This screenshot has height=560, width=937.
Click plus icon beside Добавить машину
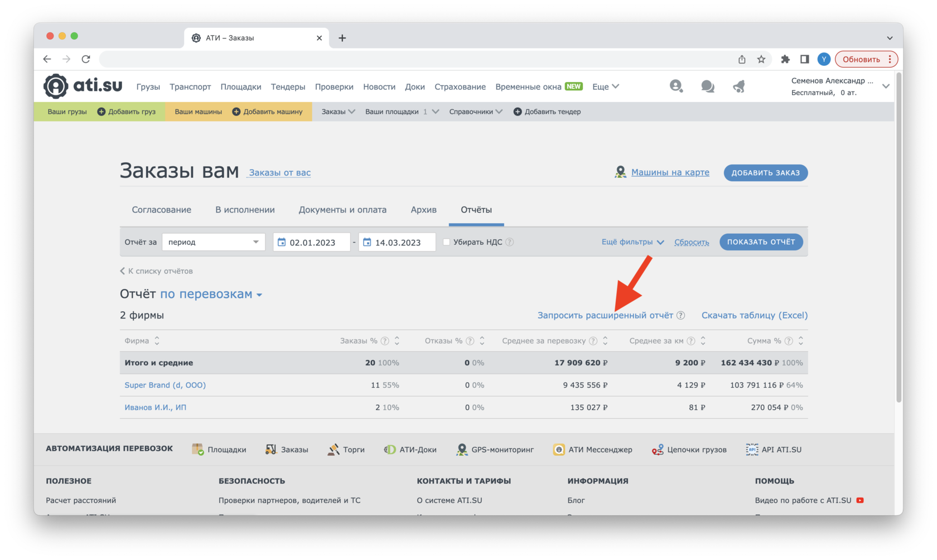[x=236, y=112]
